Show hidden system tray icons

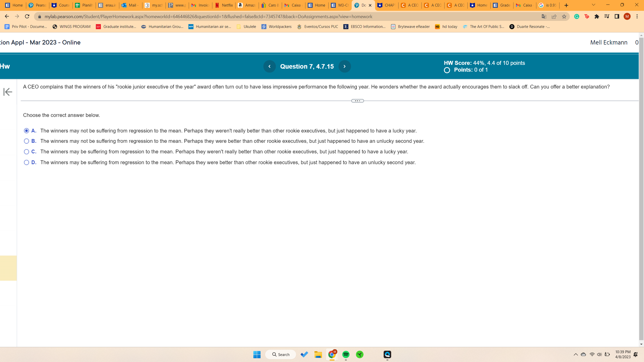click(x=576, y=354)
